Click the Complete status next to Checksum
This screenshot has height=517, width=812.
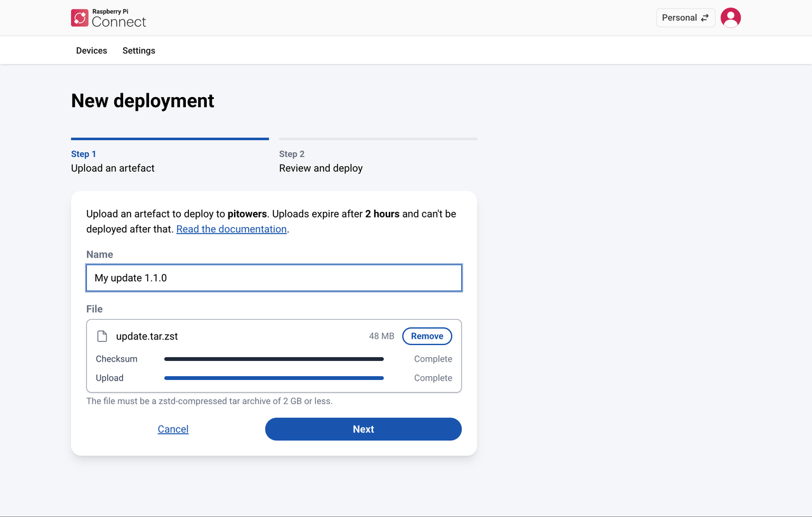[x=433, y=359]
